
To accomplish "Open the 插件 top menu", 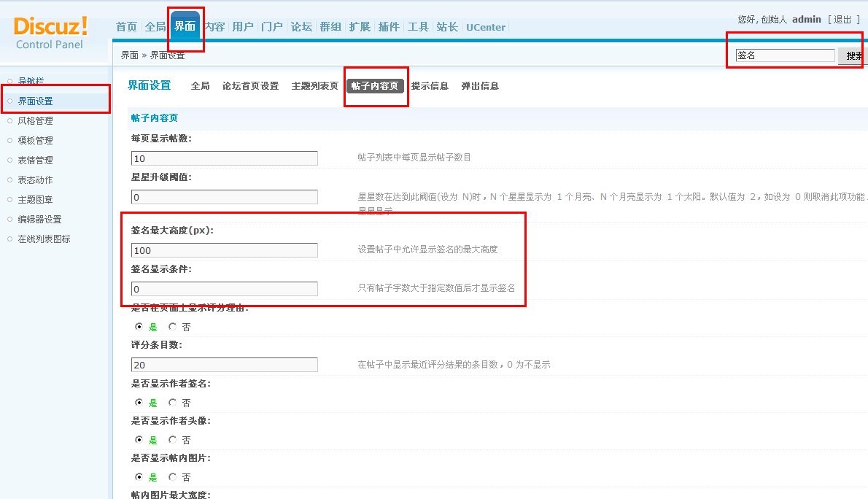I will (x=389, y=26).
